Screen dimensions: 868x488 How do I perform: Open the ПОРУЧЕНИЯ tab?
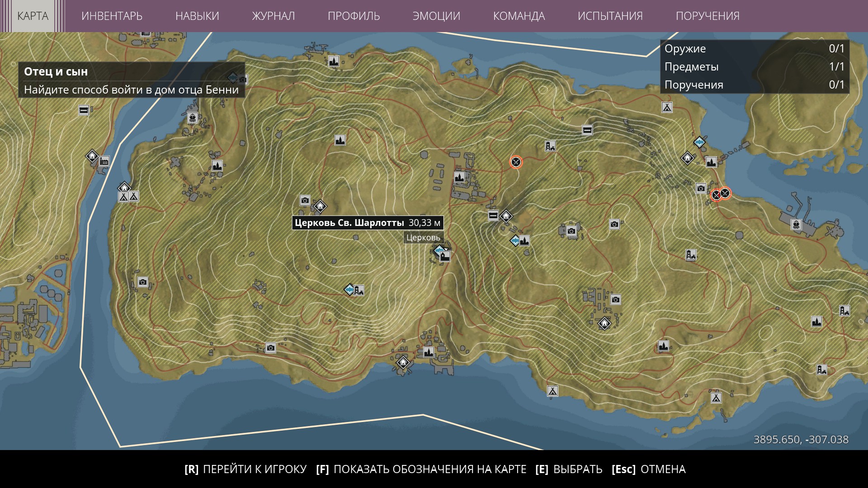[x=708, y=16]
